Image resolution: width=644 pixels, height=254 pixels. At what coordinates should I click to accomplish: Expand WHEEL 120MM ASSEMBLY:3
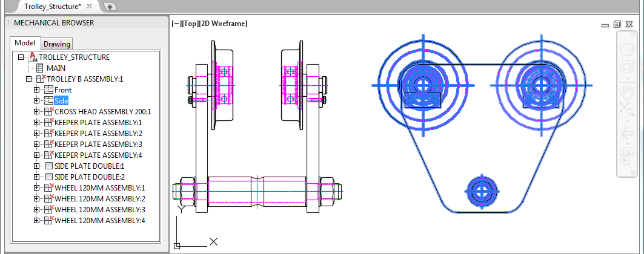[x=36, y=210]
